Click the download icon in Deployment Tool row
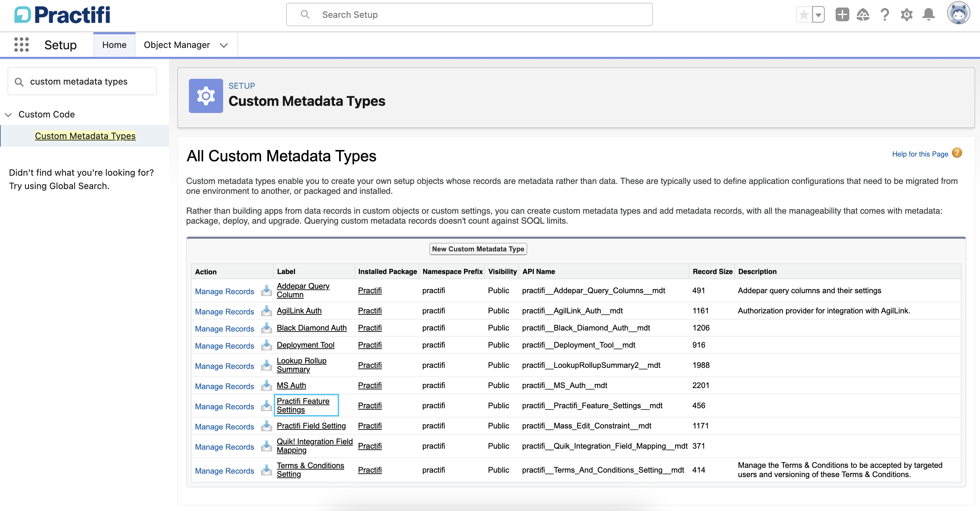Screen dimensions: 980x511 (x=266, y=345)
